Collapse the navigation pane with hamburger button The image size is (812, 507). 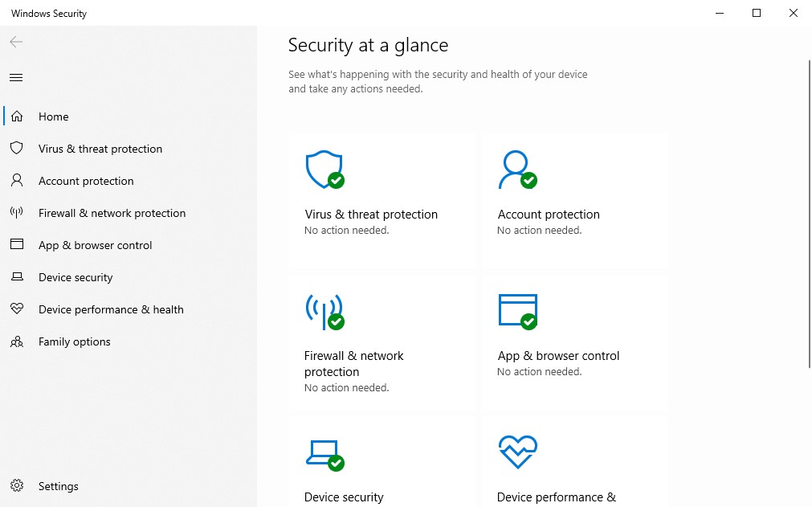click(x=16, y=78)
